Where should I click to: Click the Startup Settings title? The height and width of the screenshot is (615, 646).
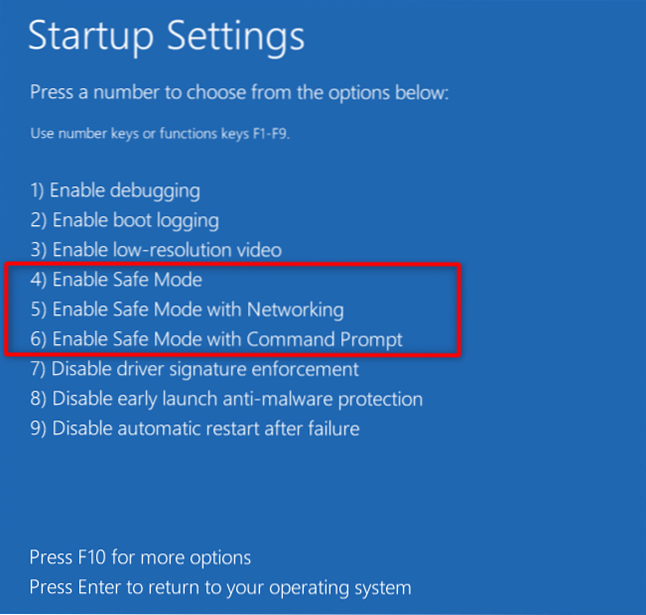166,37
